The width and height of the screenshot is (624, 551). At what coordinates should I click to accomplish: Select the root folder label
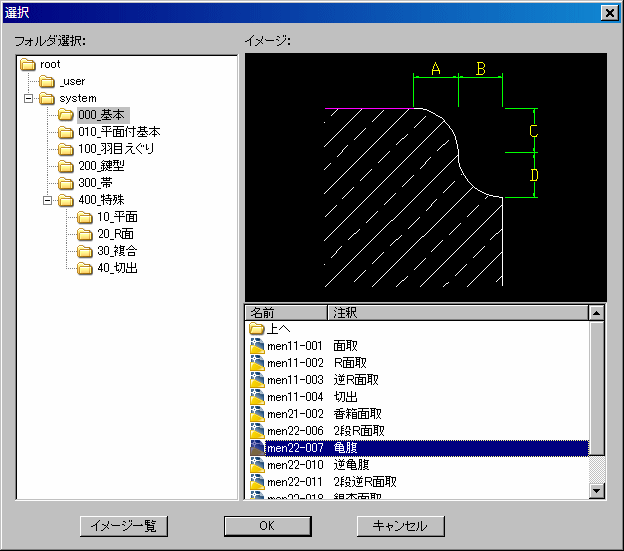coord(50,64)
